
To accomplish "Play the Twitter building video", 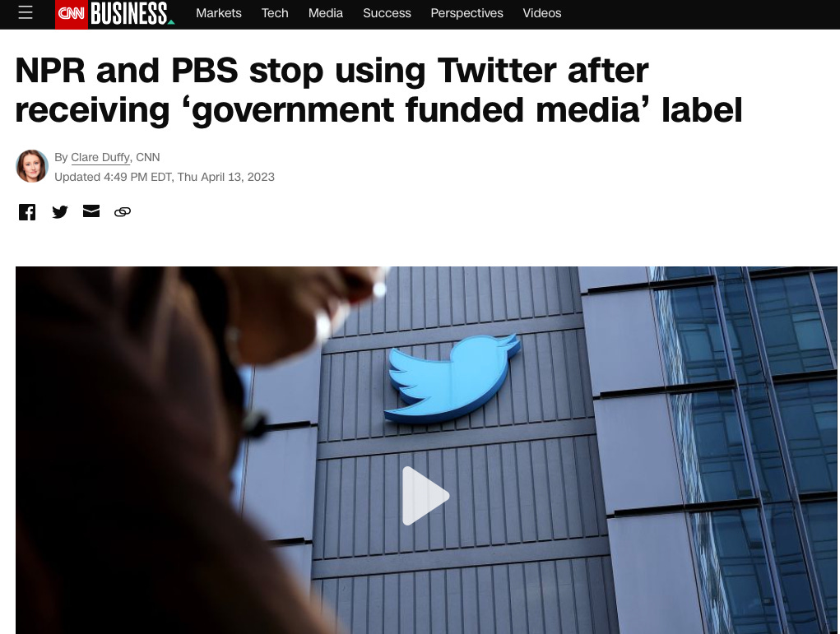I will coord(425,496).
